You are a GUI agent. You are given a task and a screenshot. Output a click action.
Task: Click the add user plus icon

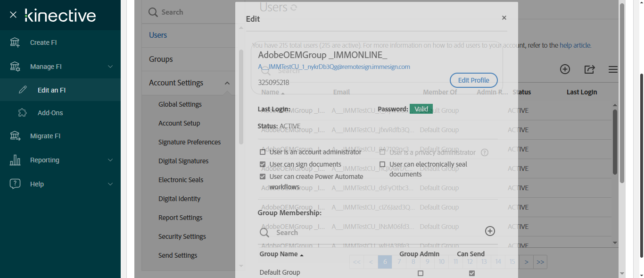click(x=565, y=69)
